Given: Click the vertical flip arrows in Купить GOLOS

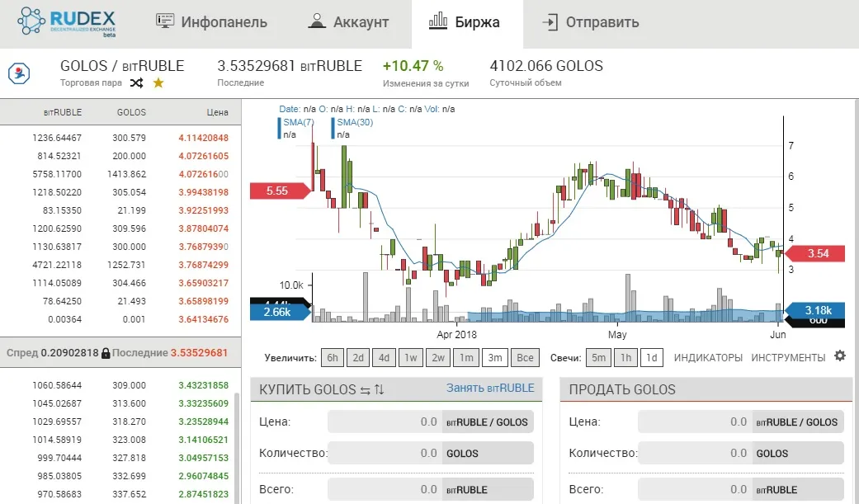Looking at the screenshot, I should click(x=379, y=390).
